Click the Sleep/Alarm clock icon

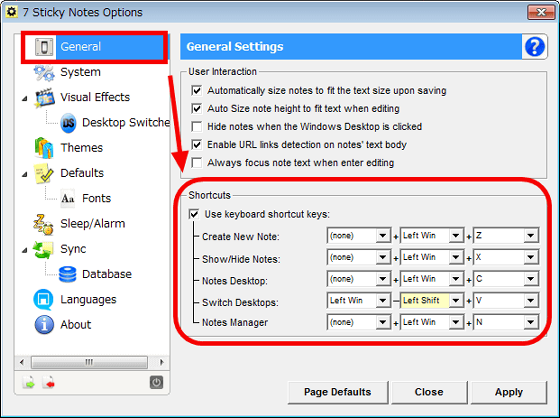44,224
